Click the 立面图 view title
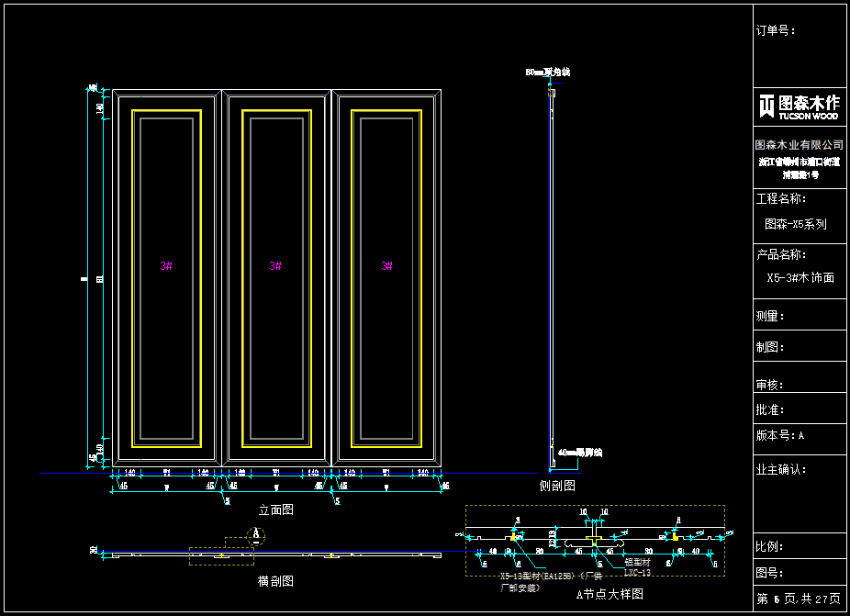 coord(275,509)
